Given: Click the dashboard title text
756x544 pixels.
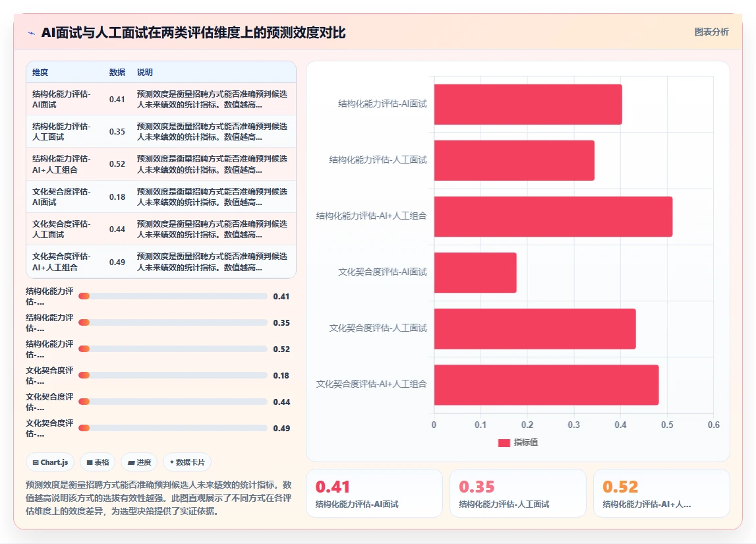Looking at the screenshot, I should click(x=193, y=33).
